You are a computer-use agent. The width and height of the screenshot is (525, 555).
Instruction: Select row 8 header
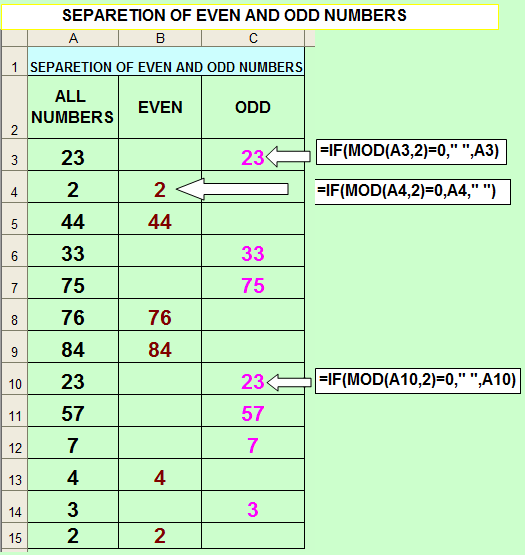(x=14, y=315)
